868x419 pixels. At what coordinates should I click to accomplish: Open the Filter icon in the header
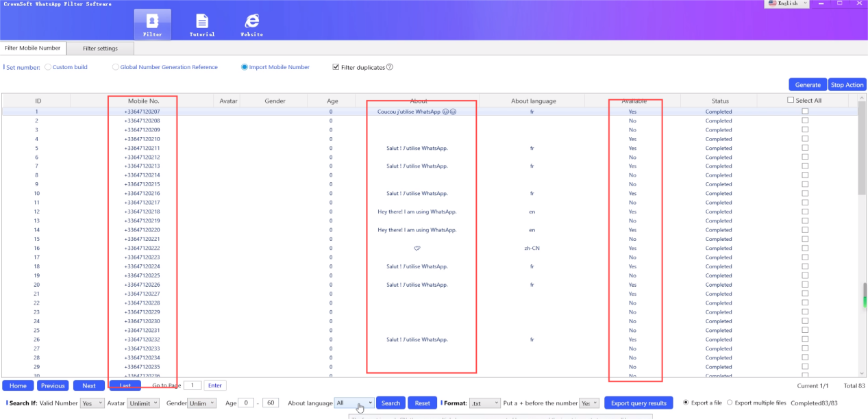click(x=152, y=24)
